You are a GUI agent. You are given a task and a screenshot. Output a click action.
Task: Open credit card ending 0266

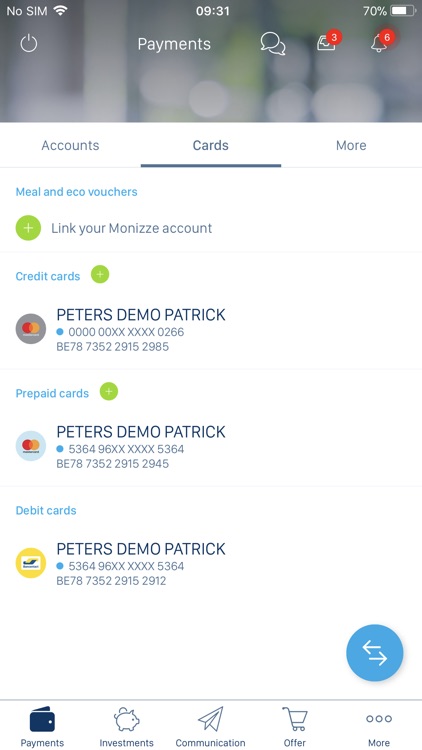pos(211,330)
